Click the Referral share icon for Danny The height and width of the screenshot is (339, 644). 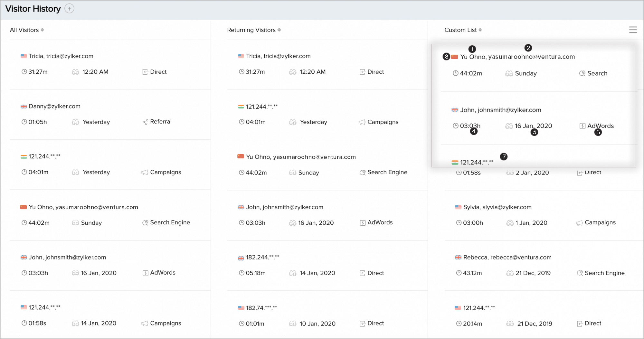pos(145,122)
